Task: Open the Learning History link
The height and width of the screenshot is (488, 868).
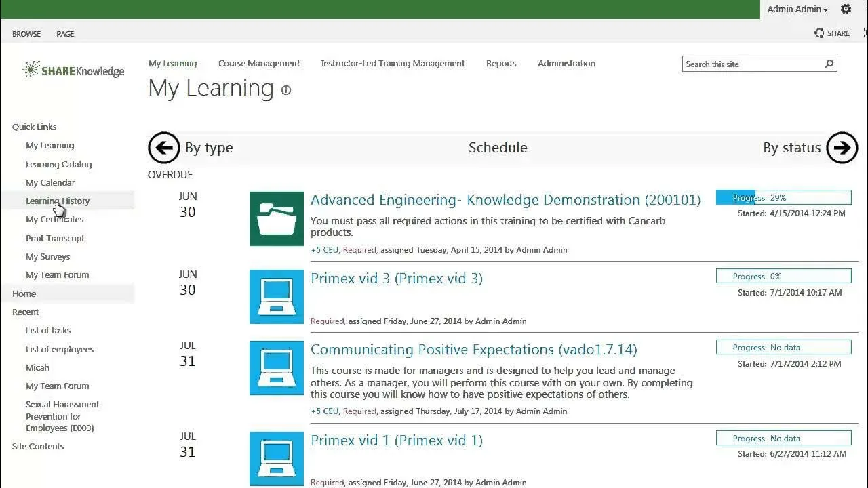Action: coord(58,201)
